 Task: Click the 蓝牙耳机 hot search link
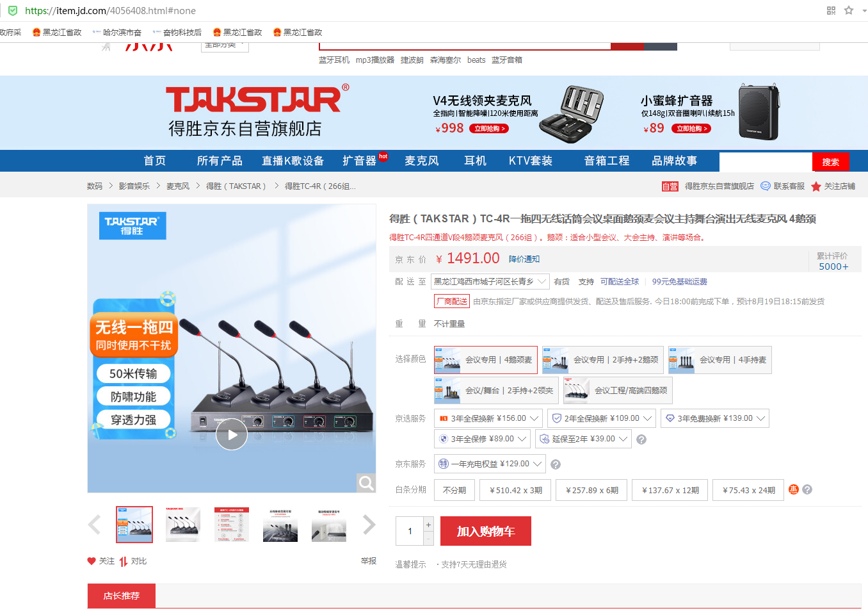tap(334, 60)
